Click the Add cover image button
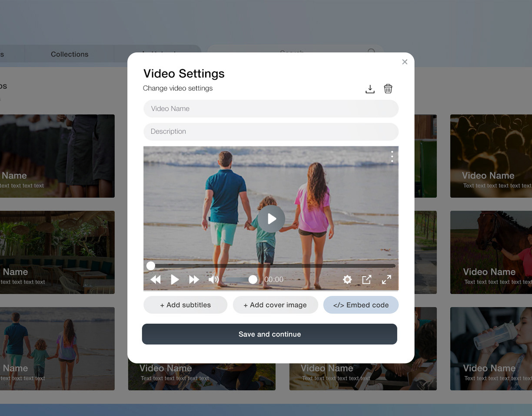This screenshot has width=532, height=416. coord(275,305)
